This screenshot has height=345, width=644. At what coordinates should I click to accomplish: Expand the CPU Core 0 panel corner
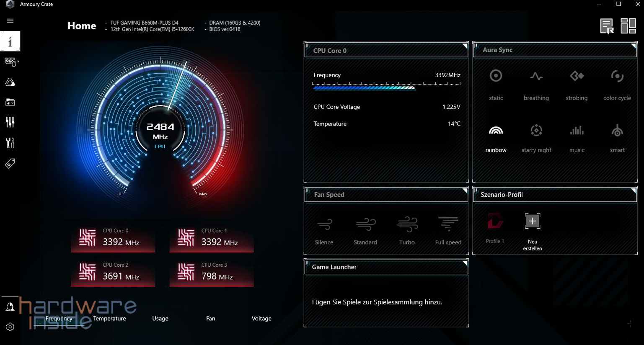coord(464,45)
